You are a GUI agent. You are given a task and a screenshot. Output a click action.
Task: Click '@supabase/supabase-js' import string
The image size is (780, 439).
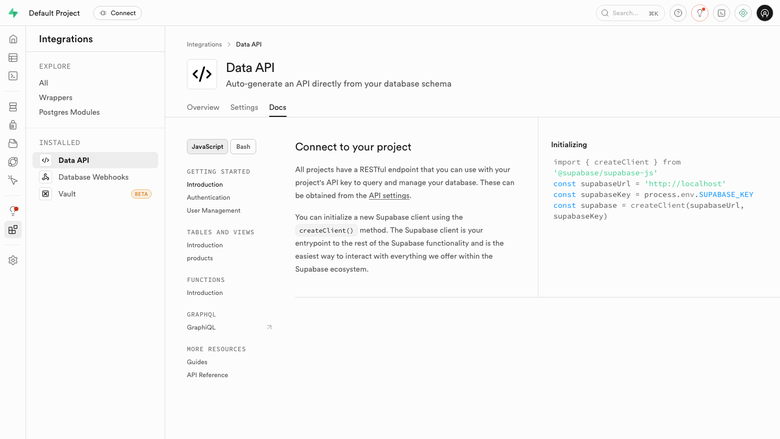605,173
